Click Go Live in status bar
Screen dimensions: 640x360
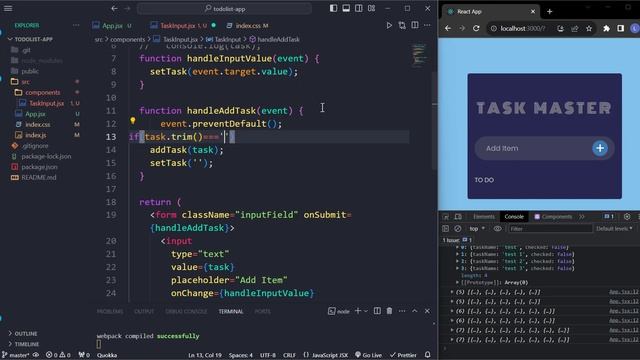coord(368,355)
